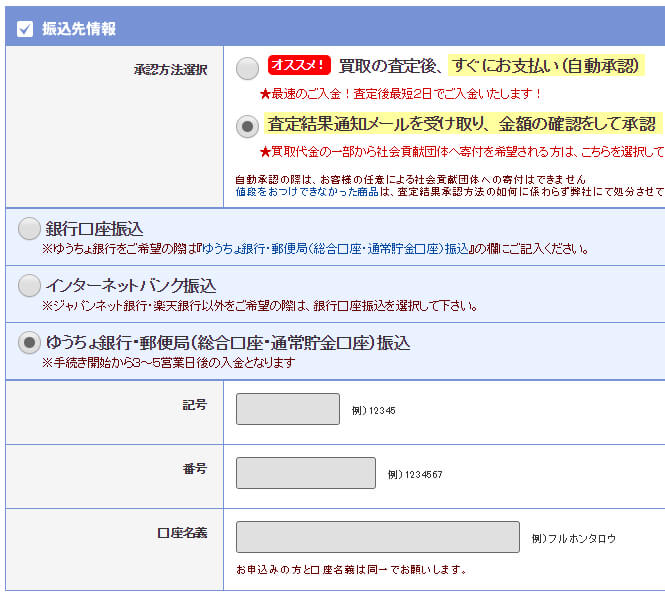Click the example text 例)12345
665x596 pixels.
(374, 411)
